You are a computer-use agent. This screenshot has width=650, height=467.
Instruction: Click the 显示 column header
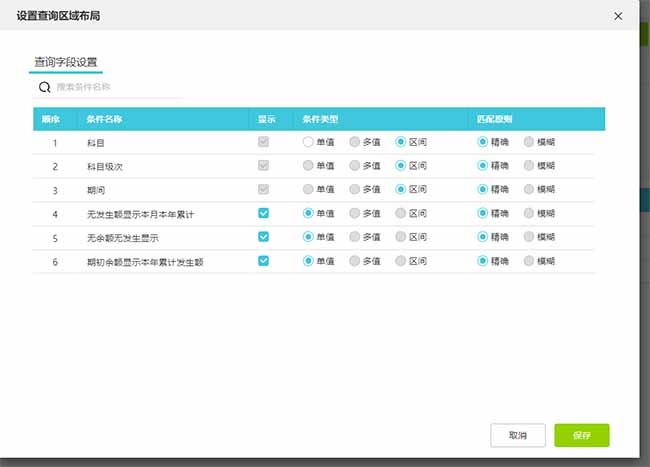[267, 119]
